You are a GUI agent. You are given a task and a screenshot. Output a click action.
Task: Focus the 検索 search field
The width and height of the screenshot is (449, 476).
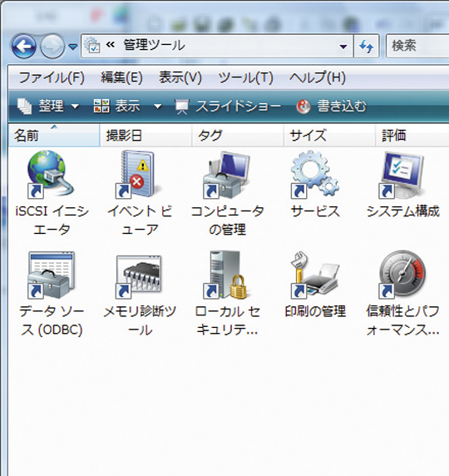pos(418,46)
